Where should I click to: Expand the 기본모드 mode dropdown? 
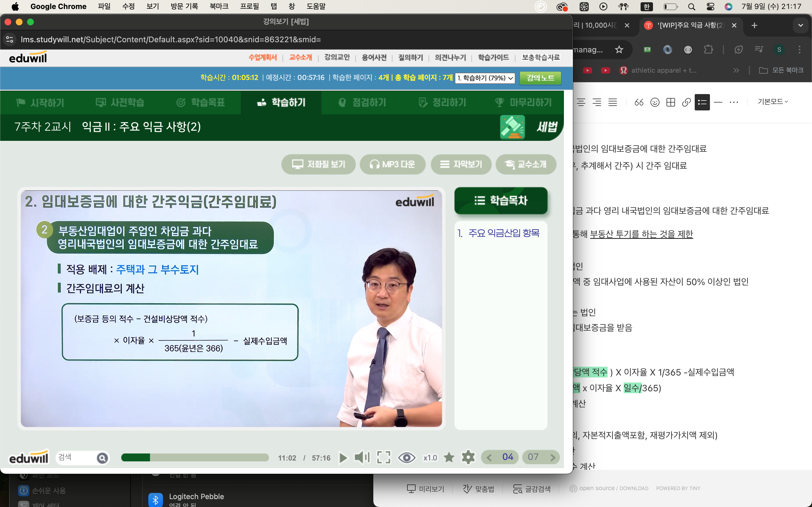(773, 102)
